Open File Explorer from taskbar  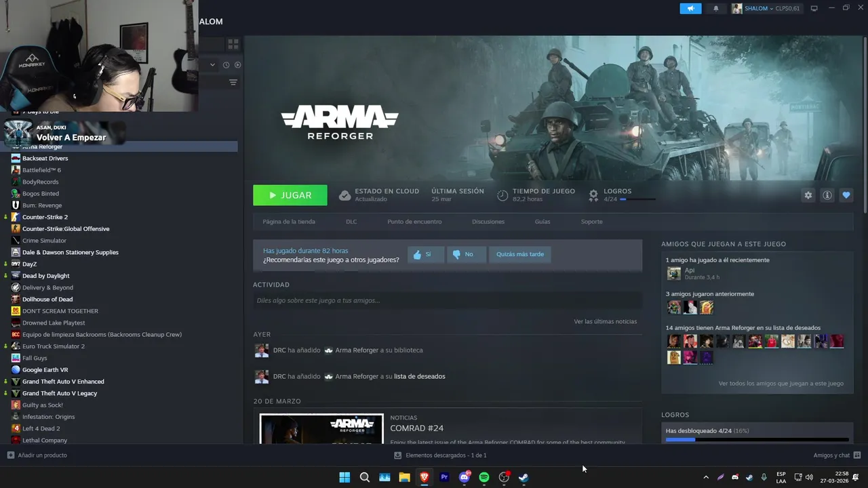(x=404, y=477)
